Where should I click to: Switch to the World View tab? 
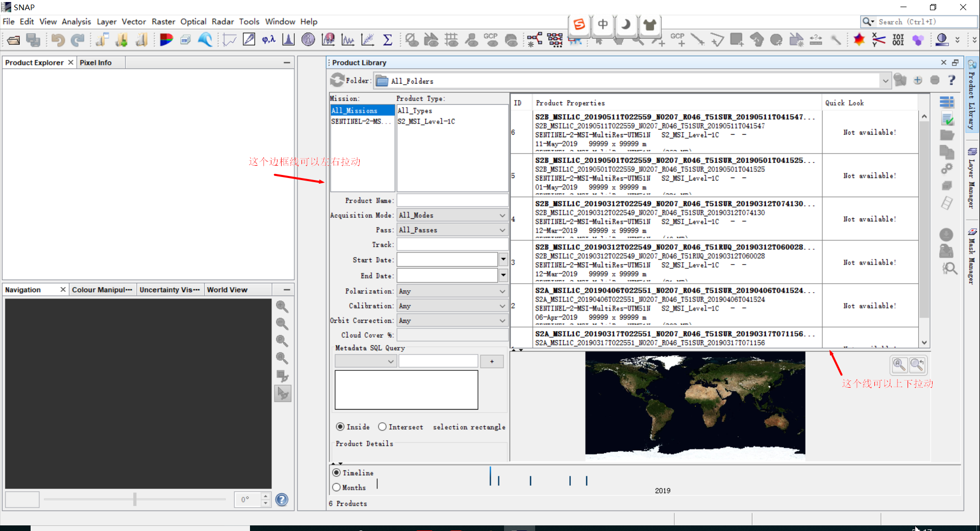(227, 290)
